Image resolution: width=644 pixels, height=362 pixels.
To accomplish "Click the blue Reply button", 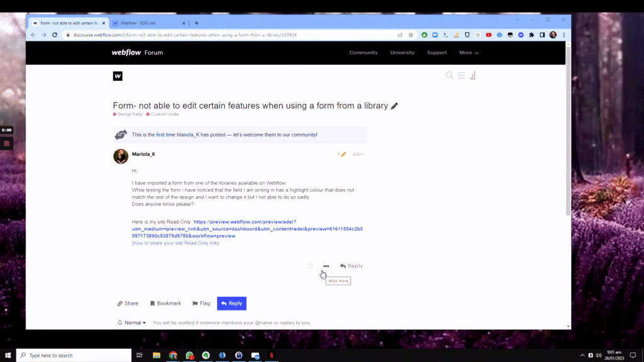I will tap(231, 303).
